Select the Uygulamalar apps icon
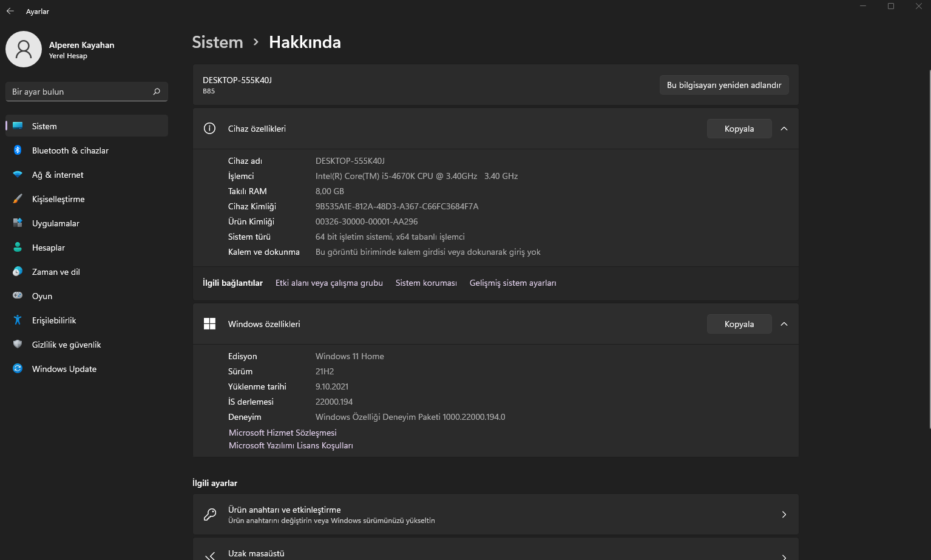931x560 pixels. tap(18, 223)
